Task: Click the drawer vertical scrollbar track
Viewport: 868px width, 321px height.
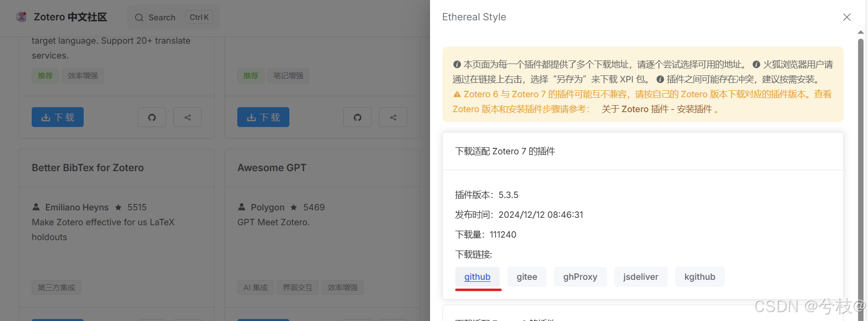Action: pyautogui.click(x=861, y=179)
